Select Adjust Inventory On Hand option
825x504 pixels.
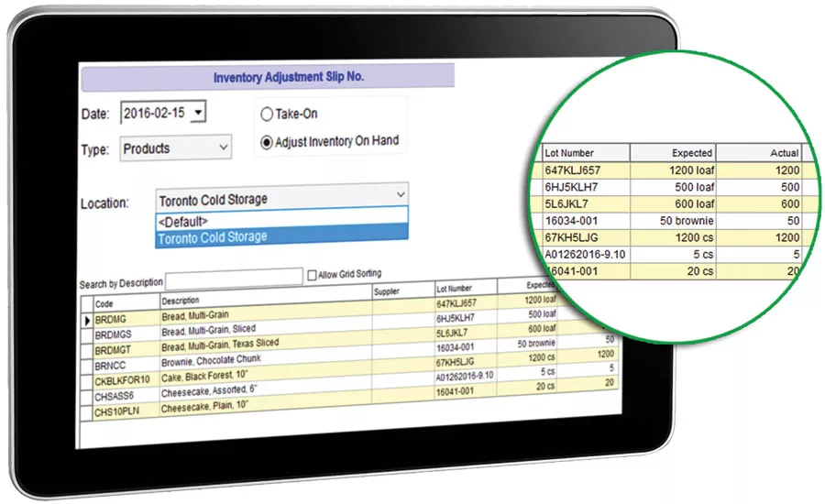pyautogui.click(x=267, y=142)
